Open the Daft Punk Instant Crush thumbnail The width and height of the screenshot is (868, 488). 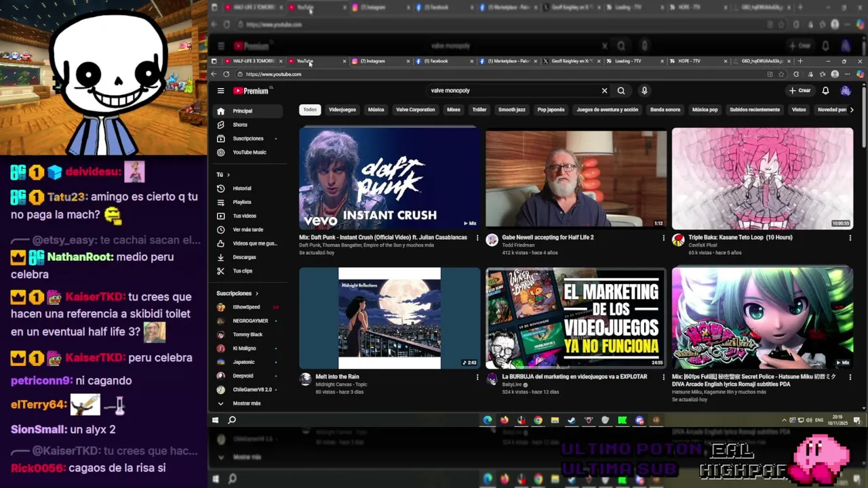389,179
